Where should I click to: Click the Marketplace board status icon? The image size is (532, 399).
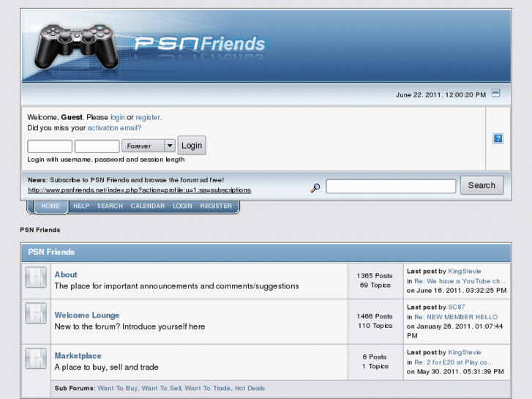pyautogui.click(x=36, y=358)
